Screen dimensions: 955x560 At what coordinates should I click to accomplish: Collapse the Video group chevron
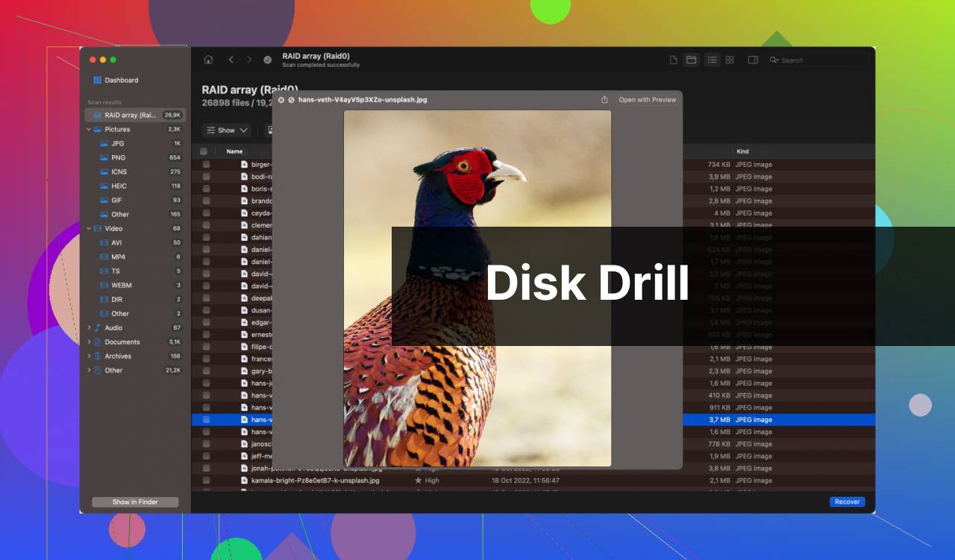point(89,228)
